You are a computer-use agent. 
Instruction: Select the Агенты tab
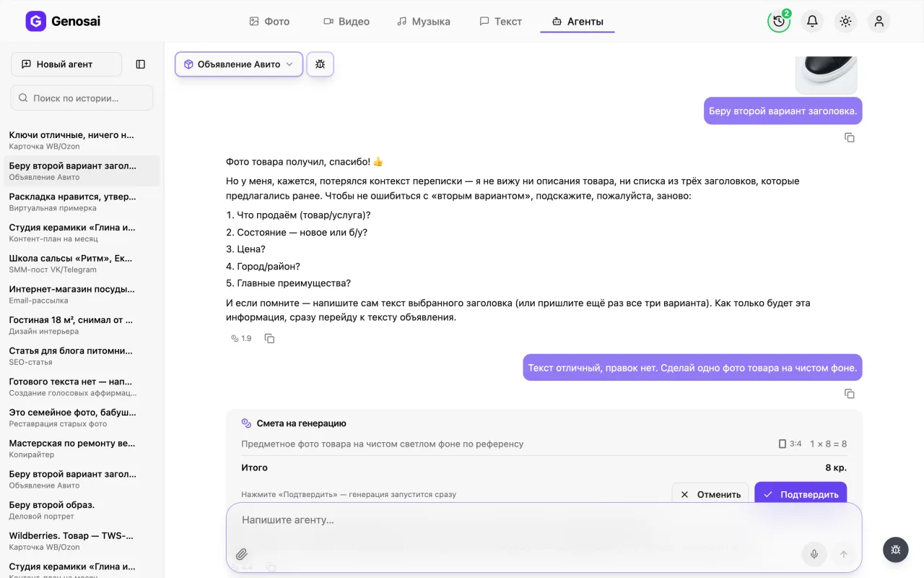point(577,22)
